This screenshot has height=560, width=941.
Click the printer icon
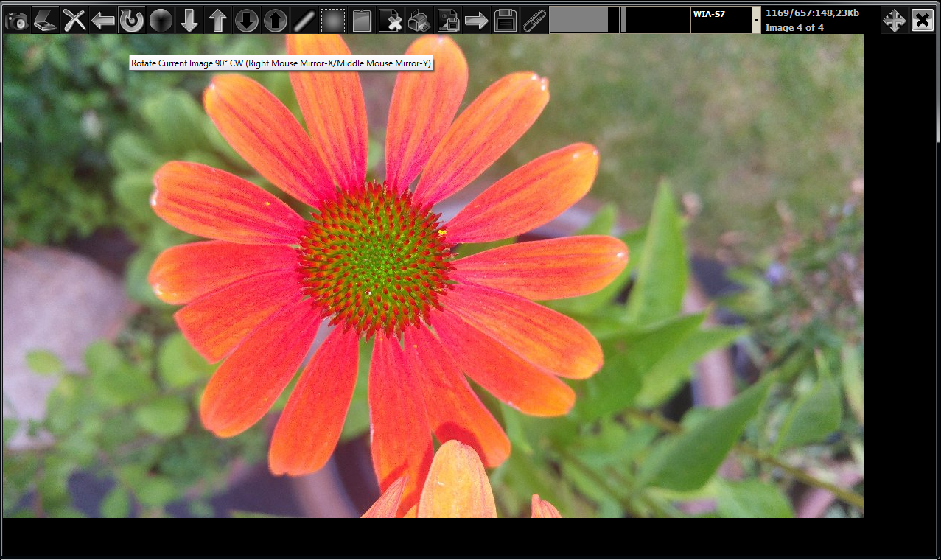pyautogui.click(x=419, y=21)
